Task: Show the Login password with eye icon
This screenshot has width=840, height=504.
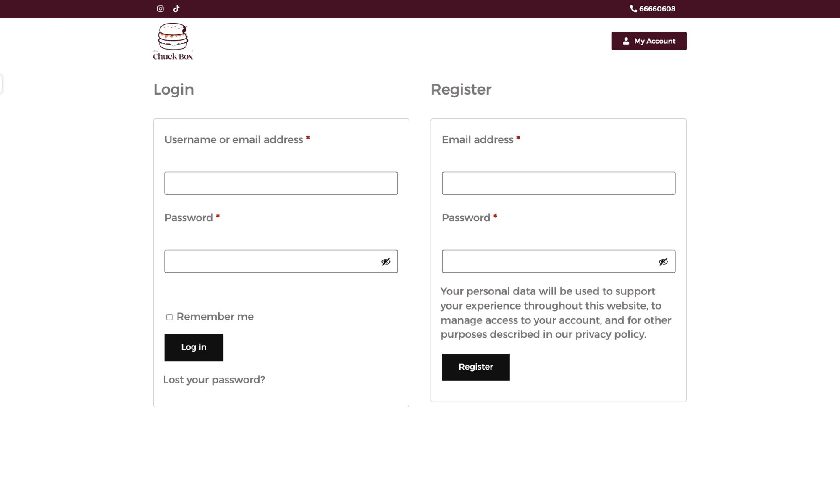Action: [x=386, y=262]
